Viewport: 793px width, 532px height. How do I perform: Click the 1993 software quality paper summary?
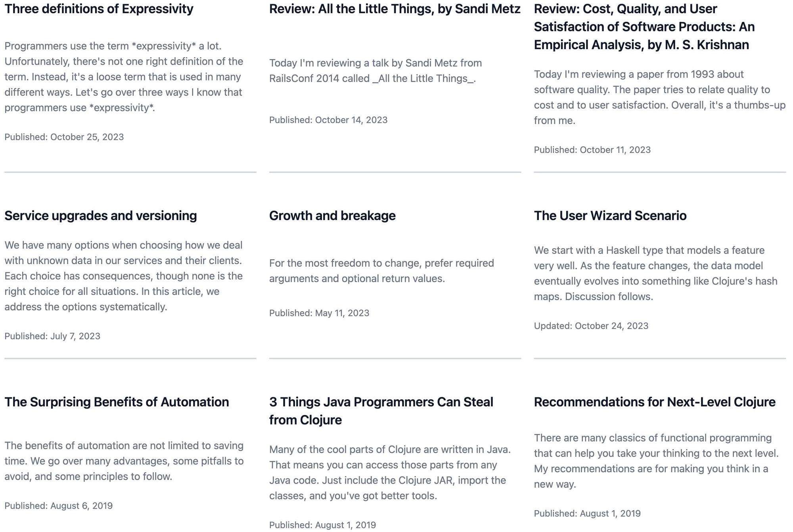coord(659,97)
